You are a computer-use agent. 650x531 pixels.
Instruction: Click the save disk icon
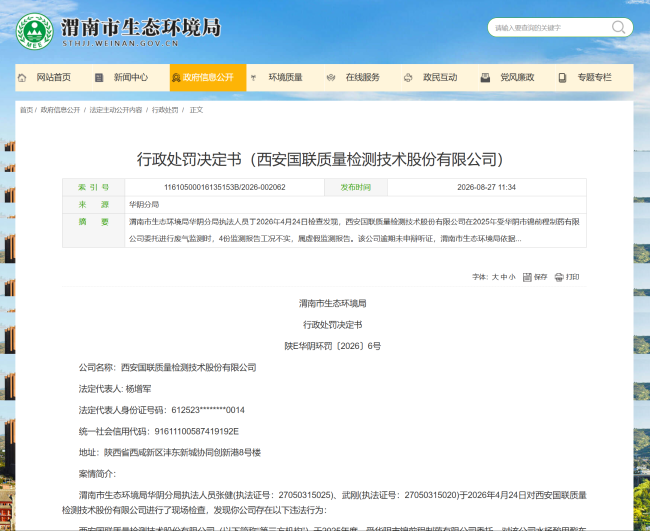click(x=527, y=277)
